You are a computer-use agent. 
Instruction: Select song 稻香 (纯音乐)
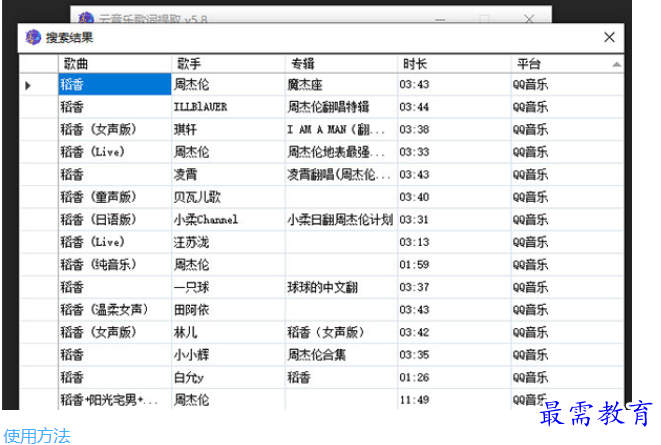point(115,265)
